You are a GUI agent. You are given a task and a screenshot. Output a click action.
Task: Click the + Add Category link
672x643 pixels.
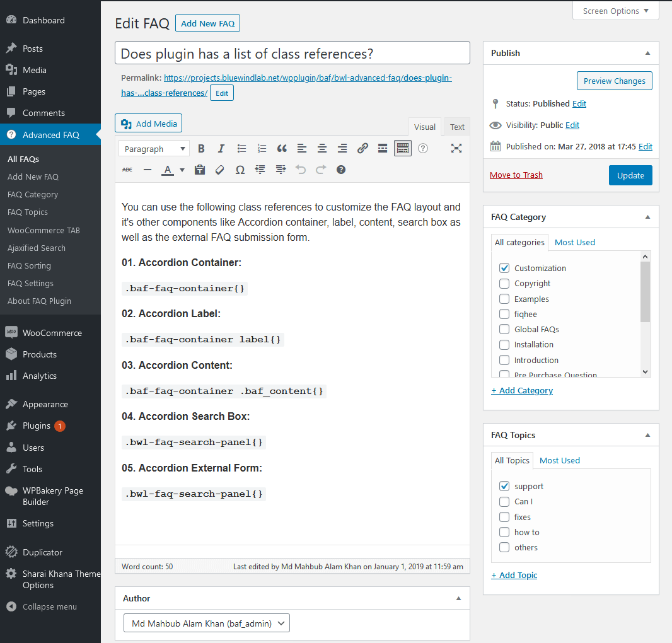point(522,390)
